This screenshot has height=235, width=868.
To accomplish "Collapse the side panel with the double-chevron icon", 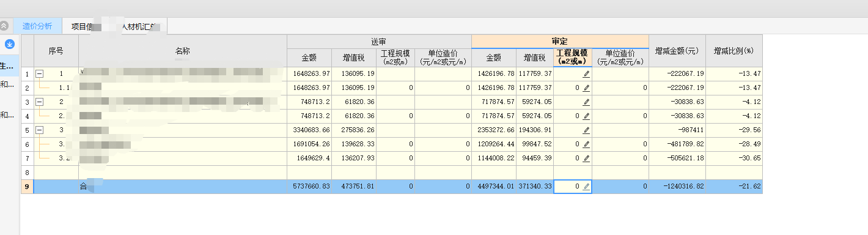I will pos(4,26).
